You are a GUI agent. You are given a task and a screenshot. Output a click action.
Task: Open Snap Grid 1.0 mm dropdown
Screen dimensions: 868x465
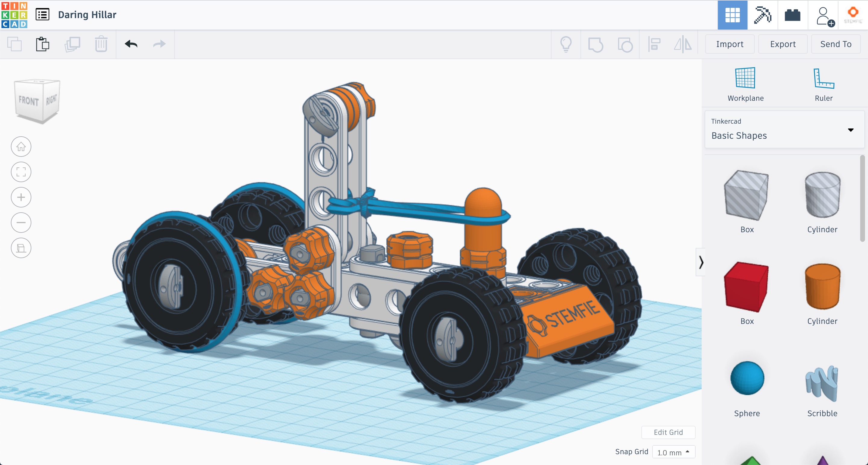point(673,452)
